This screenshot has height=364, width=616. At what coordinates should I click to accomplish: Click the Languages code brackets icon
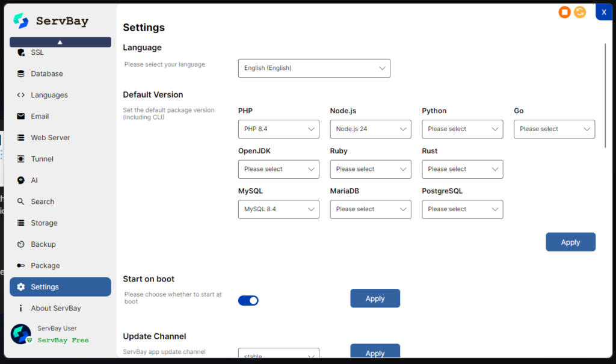pyautogui.click(x=21, y=94)
